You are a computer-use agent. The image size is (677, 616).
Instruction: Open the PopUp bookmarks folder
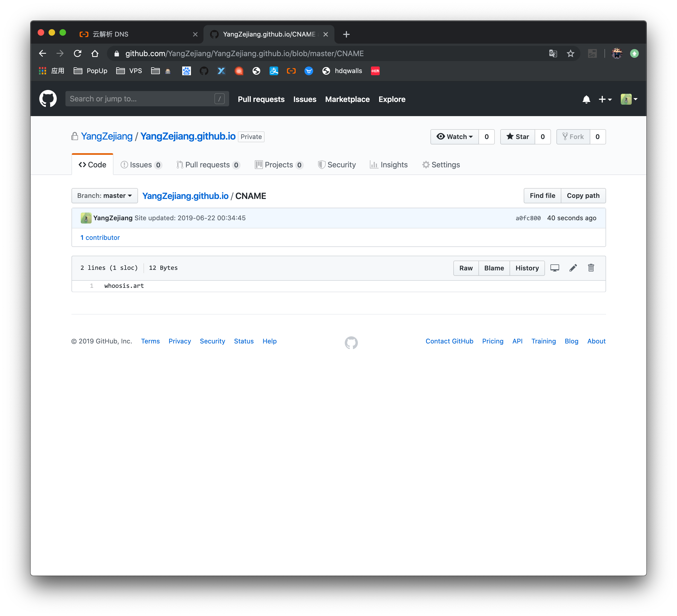click(x=90, y=71)
